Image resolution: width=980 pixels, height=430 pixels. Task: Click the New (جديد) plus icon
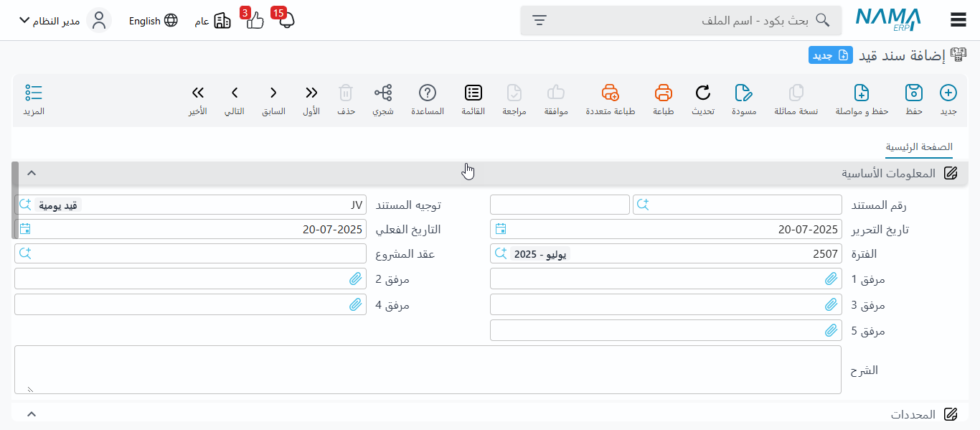[x=948, y=93]
